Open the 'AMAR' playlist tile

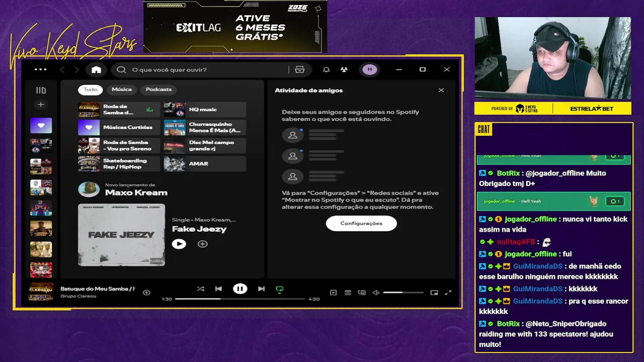(x=205, y=164)
